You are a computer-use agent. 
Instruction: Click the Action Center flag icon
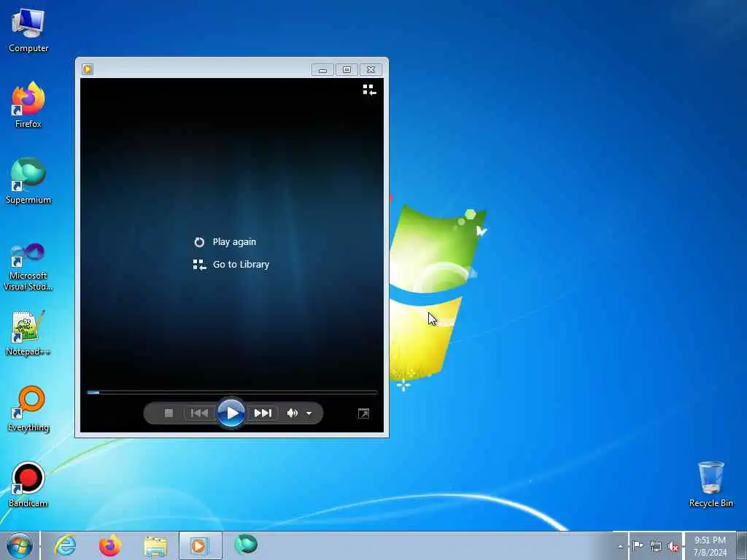click(638, 546)
